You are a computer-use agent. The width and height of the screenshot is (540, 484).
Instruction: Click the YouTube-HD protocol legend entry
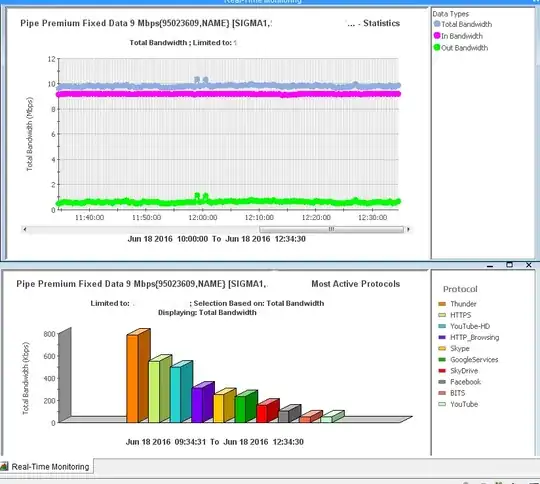[464, 326]
